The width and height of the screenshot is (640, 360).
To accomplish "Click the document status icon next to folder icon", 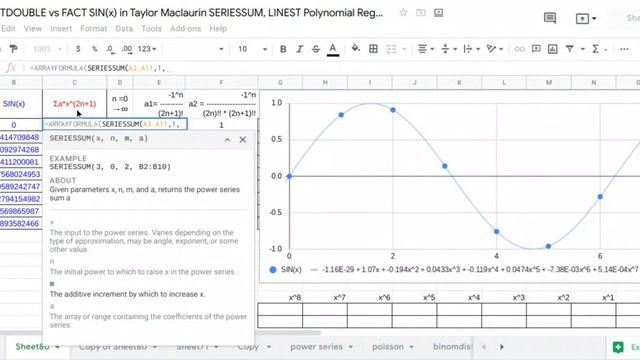I will (438, 13).
